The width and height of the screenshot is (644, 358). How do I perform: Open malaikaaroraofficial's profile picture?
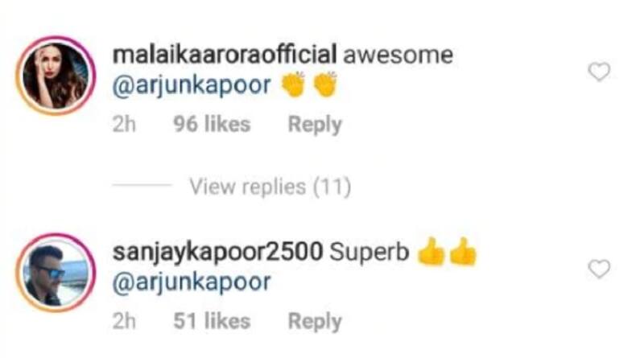[x=56, y=76]
